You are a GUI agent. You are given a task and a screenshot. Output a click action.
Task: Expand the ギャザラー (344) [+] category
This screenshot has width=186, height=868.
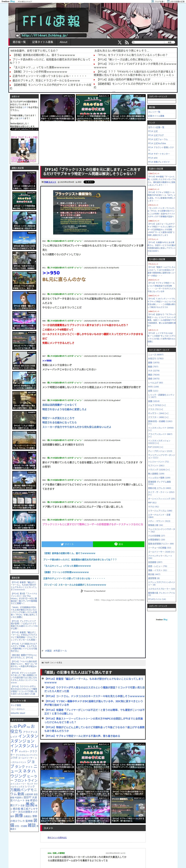158,413
